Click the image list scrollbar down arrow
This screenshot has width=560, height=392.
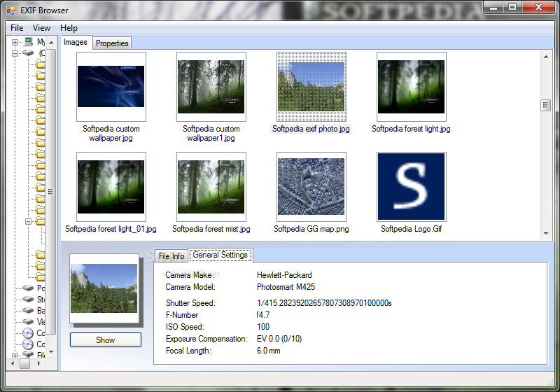546,234
